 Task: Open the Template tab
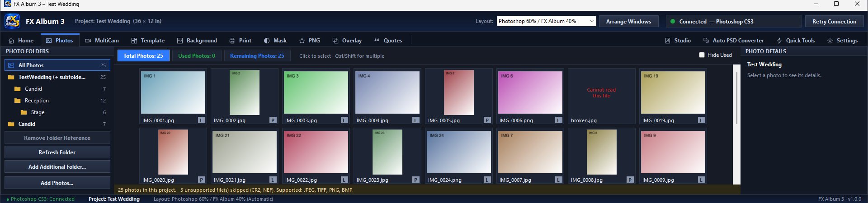[x=148, y=41]
